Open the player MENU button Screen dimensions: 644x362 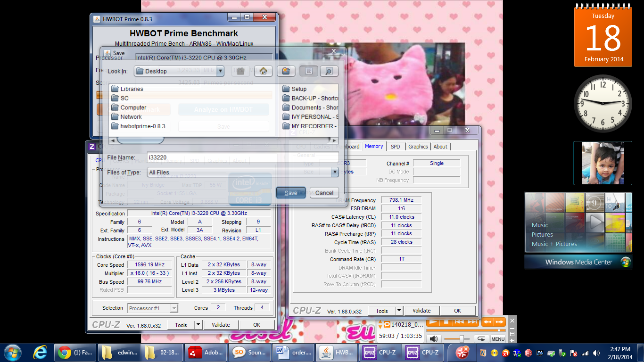pyautogui.click(x=498, y=338)
